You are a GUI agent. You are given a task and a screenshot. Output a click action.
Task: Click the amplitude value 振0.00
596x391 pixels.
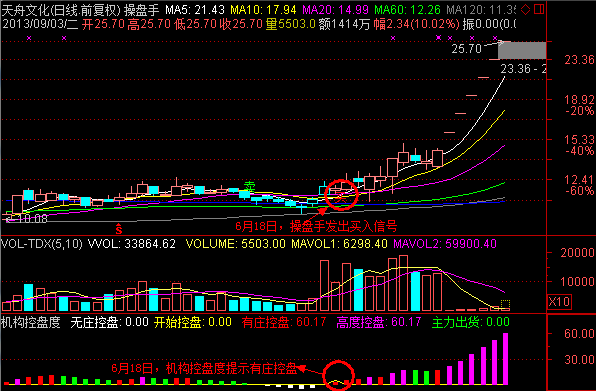489,24
